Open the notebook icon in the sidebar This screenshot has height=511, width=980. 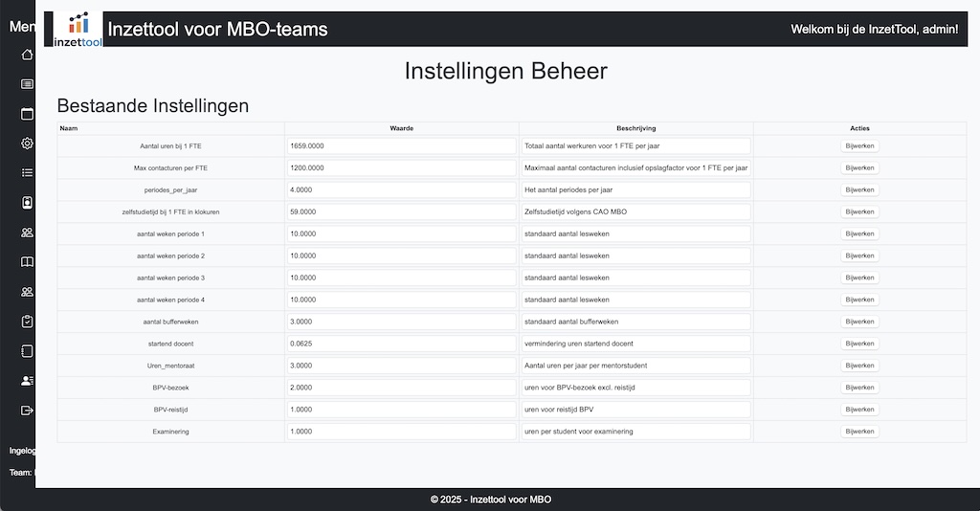(x=28, y=350)
